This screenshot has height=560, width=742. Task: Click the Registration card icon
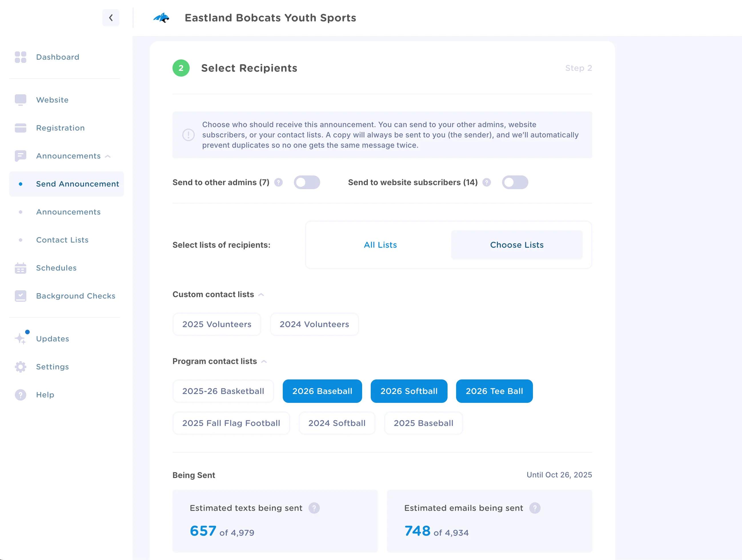[x=21, y=128]
